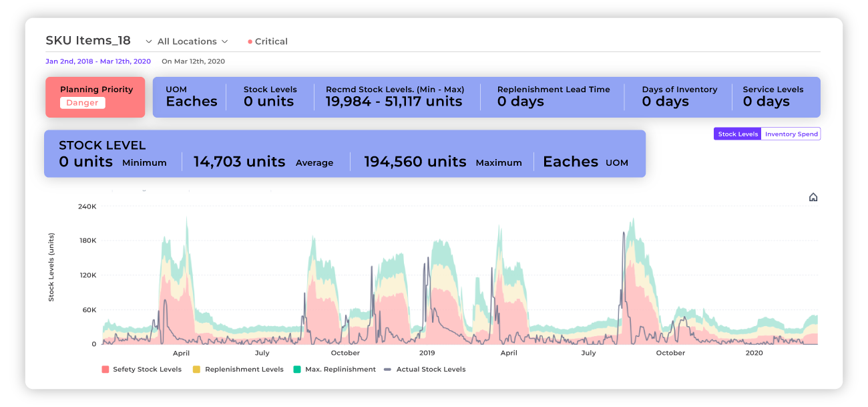The image size is (868, 407).
Task: Click the green Max. Replinishment legend marker
Action: pyautogui.click(x=297, y=370)
